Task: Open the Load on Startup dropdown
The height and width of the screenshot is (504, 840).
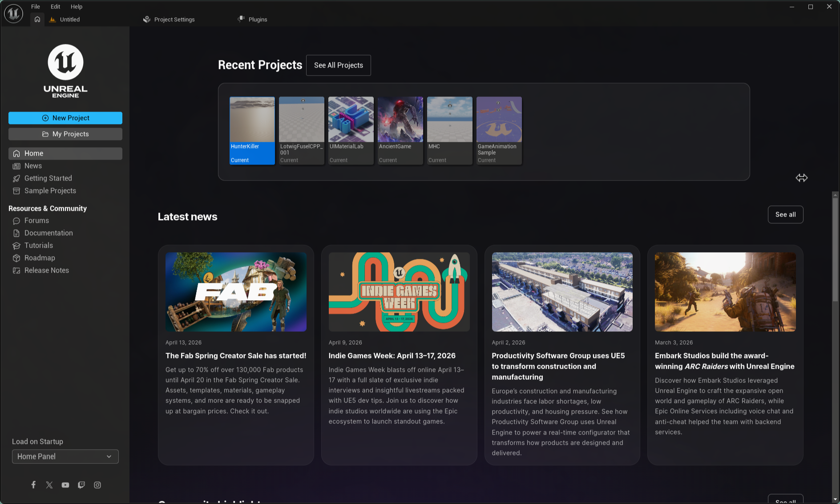Action: (x=65, y=456)
